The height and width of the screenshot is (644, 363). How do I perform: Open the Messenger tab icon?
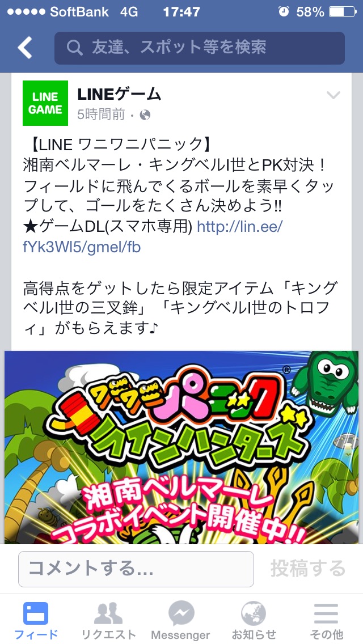pyautogui.click(x=181, y=620)
